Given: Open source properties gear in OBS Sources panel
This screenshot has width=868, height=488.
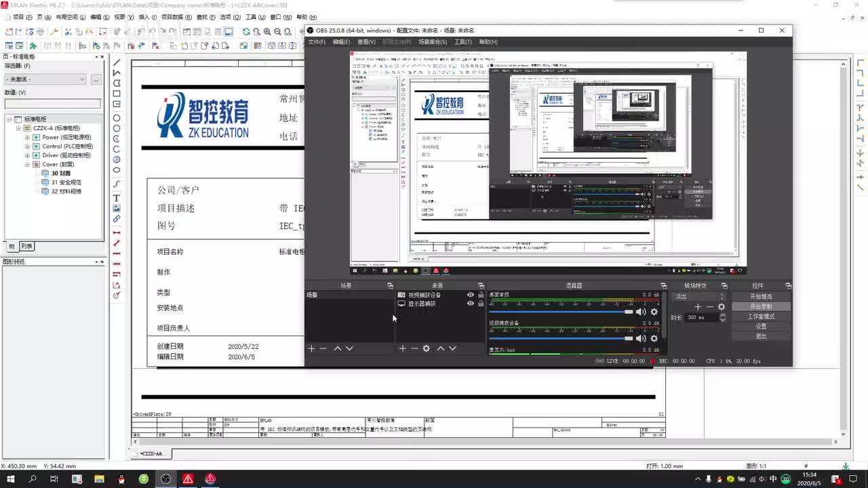Looking at the screenshot, I should pos(426,348).
